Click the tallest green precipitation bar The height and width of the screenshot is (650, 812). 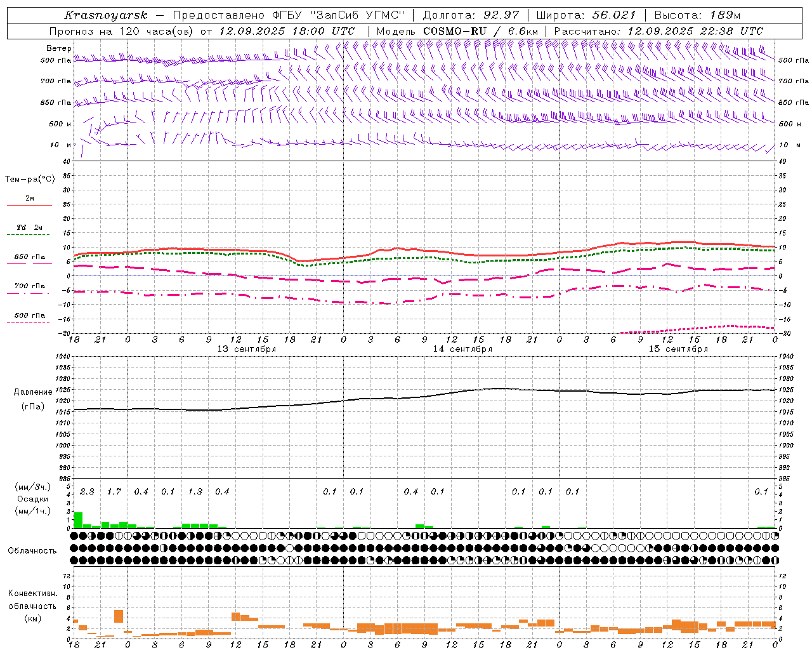78,520
